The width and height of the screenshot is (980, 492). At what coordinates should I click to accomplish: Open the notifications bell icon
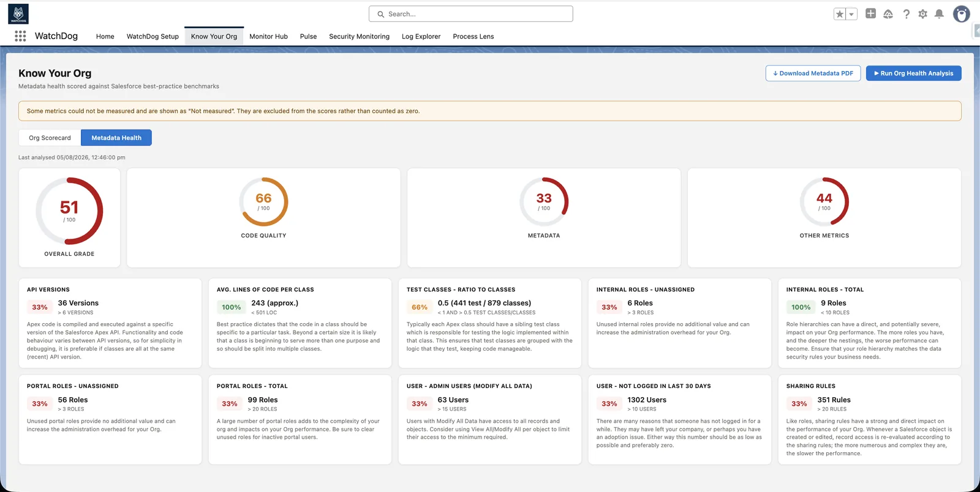939,14
